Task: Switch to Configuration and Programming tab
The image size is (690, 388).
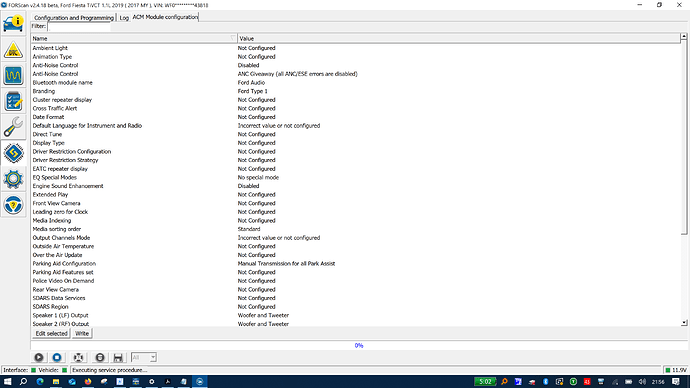Action: [73, 18]
